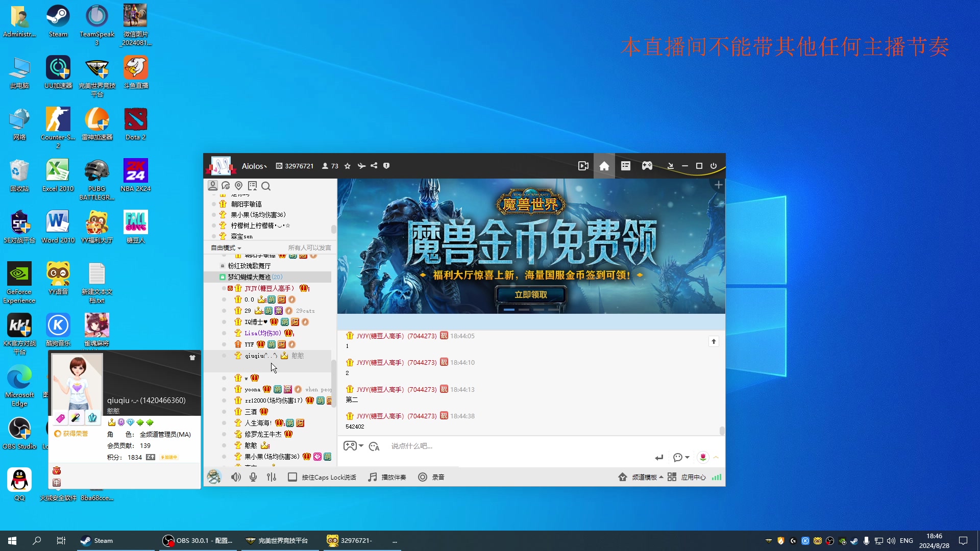Click my avatar icon in YY bottom bar

click(x=214, y=477)
